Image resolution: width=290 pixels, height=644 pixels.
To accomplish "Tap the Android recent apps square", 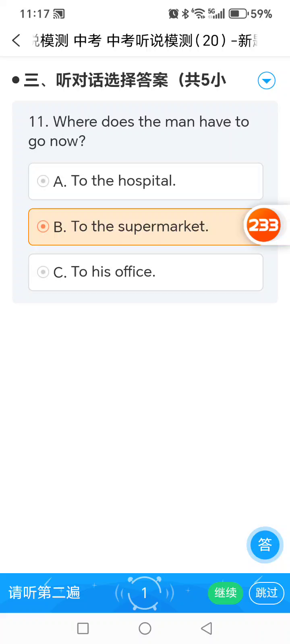I will click(x=83, y=628).
